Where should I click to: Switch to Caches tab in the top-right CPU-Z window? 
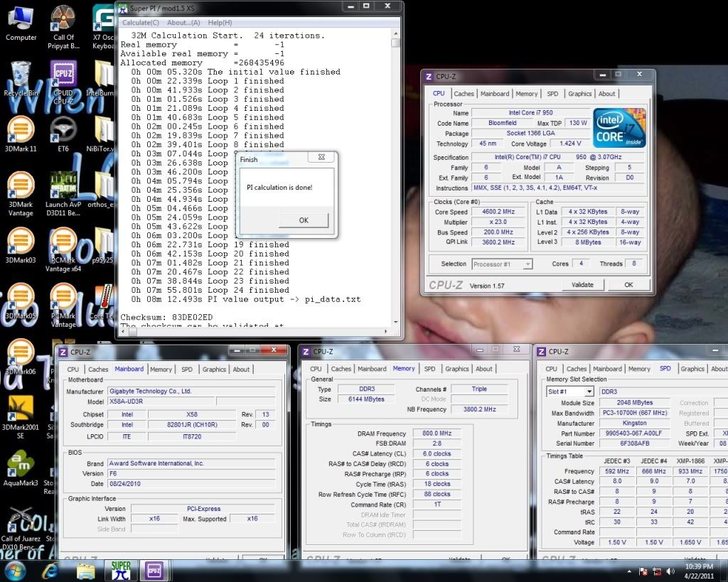pyautogui.click(x=464, y=93)
